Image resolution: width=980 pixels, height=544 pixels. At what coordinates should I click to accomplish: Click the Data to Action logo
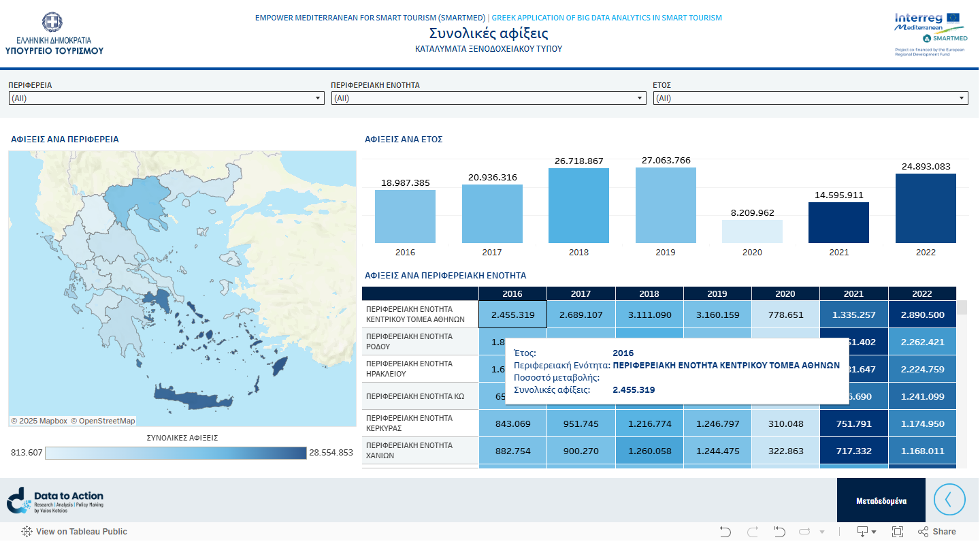[x=55, y=500]
